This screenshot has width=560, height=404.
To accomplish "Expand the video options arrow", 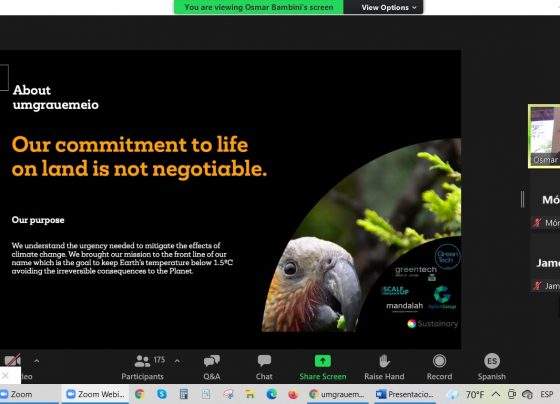I will point(37,361).
